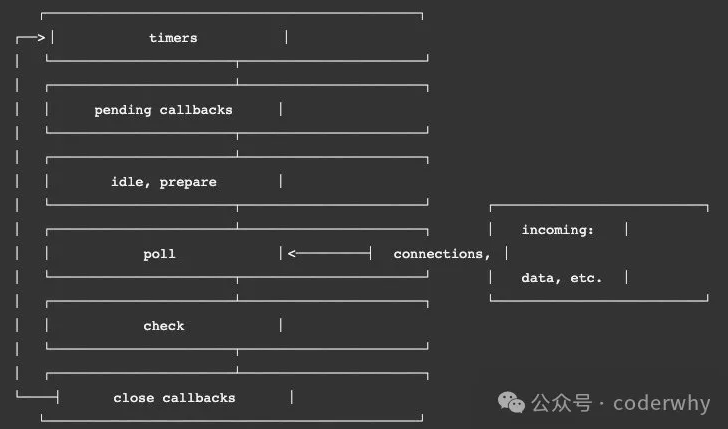Click the connections, text
The height and width of the screenshot is (429, 728).
(x=442, y=254)
